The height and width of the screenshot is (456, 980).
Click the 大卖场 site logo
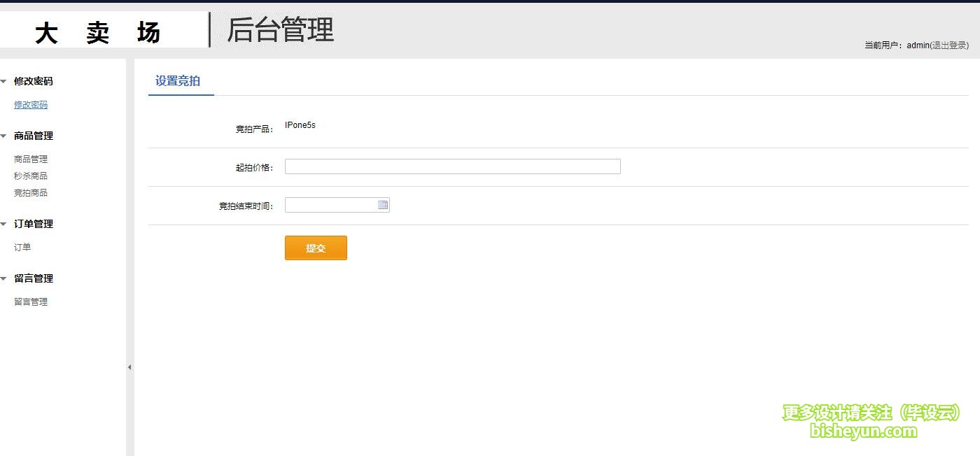[99, 33]
